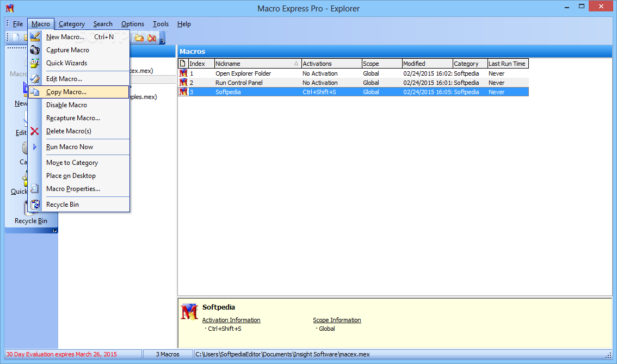Click the macex.mex file path in status bar
The width and height of the screenshot is (617, 364).
tap(282, 354)
